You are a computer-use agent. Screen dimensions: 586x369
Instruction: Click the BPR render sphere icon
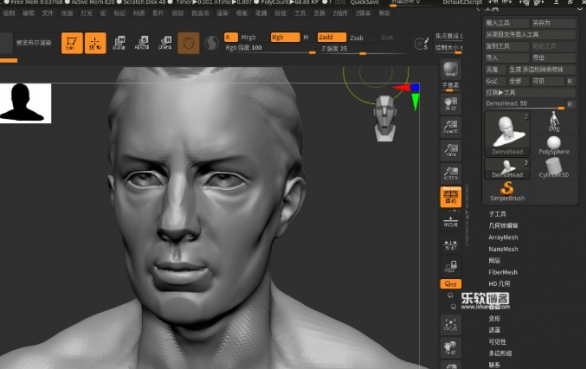point(450,69)
